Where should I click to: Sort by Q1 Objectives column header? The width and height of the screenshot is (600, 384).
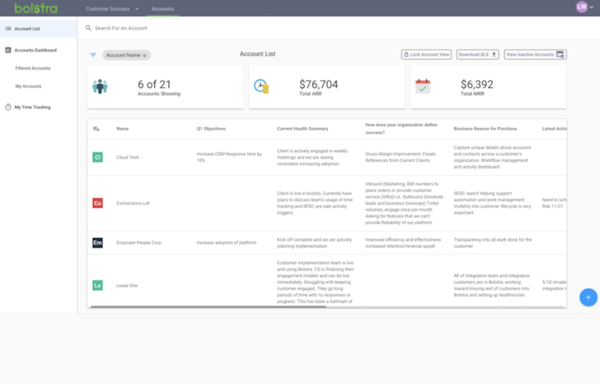coord(211,129)
